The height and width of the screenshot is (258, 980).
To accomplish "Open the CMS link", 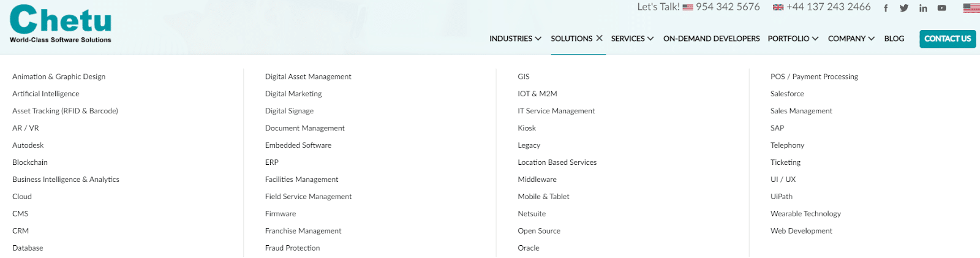I will click(x=20, y=214).
